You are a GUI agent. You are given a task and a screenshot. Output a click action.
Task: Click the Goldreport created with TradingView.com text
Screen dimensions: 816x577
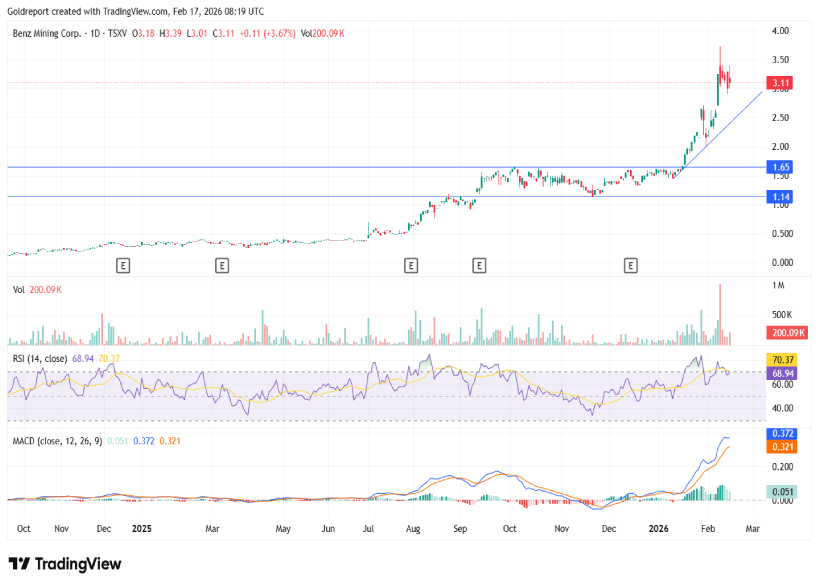(x=137, y=11)
